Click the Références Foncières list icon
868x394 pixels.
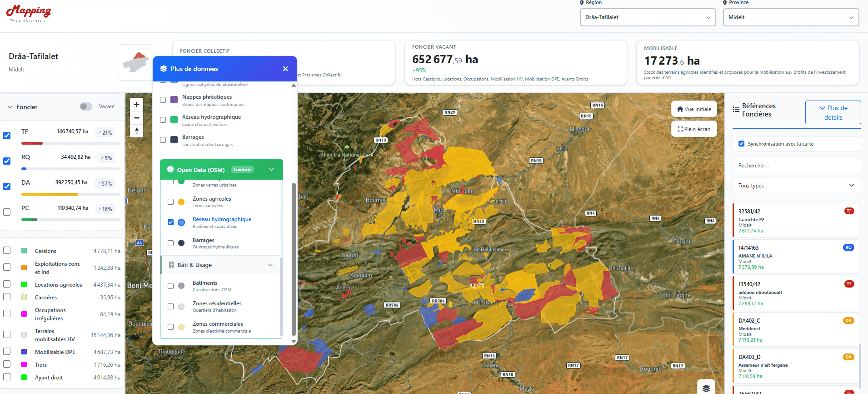736,110
